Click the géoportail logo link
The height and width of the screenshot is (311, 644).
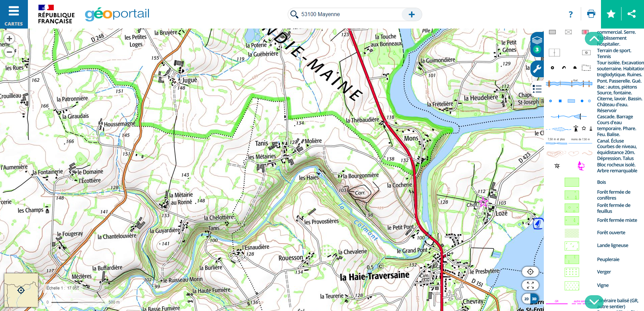tap(117, 14)
